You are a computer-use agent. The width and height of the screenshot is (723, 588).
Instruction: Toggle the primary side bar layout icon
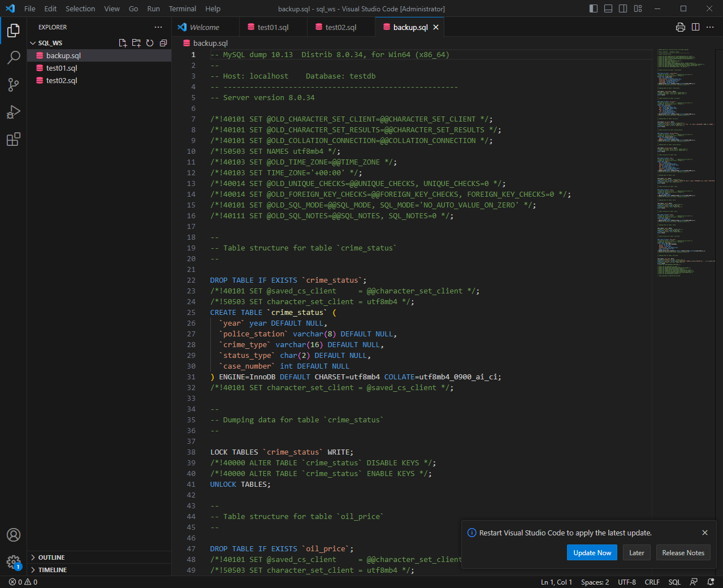pyautogui.click(x=594, y=8)
